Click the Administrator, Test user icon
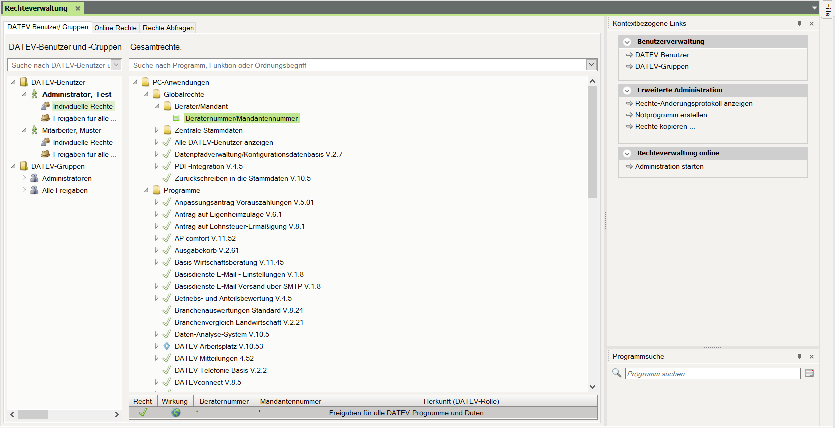This screenshot has height=428, width=835. (x=34, y=93)
